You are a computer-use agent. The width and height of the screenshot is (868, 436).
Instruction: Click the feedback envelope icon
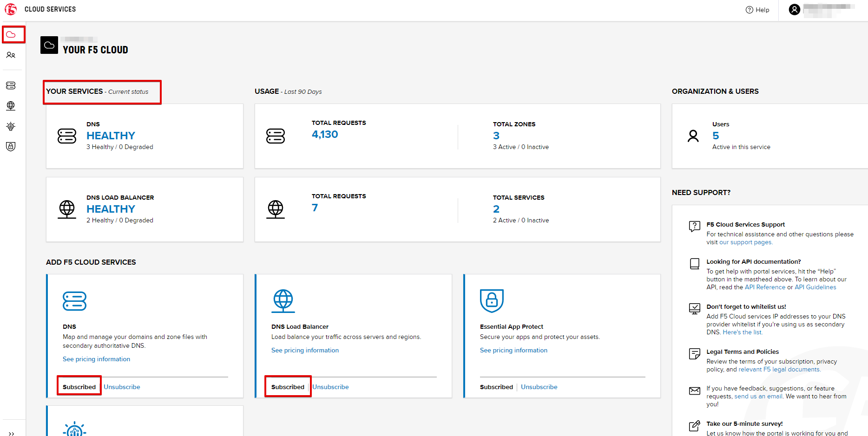694,391
